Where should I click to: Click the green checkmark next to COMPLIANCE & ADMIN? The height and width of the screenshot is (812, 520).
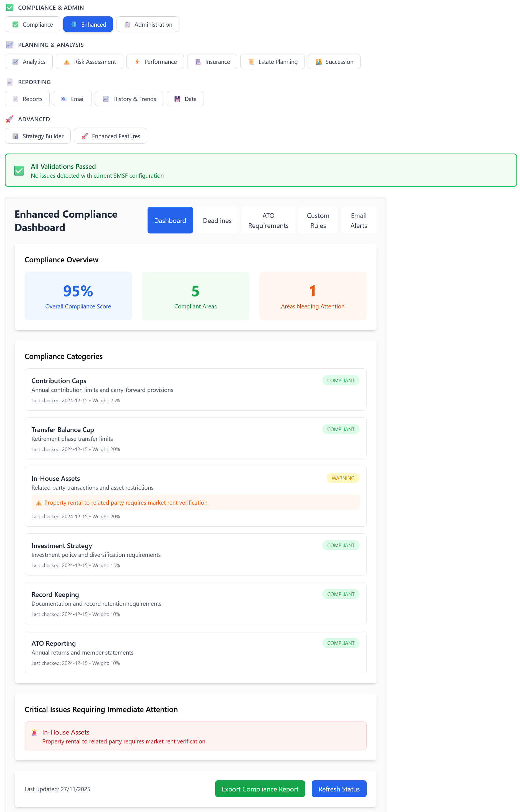pyautogui.click(x=10, y=7)
